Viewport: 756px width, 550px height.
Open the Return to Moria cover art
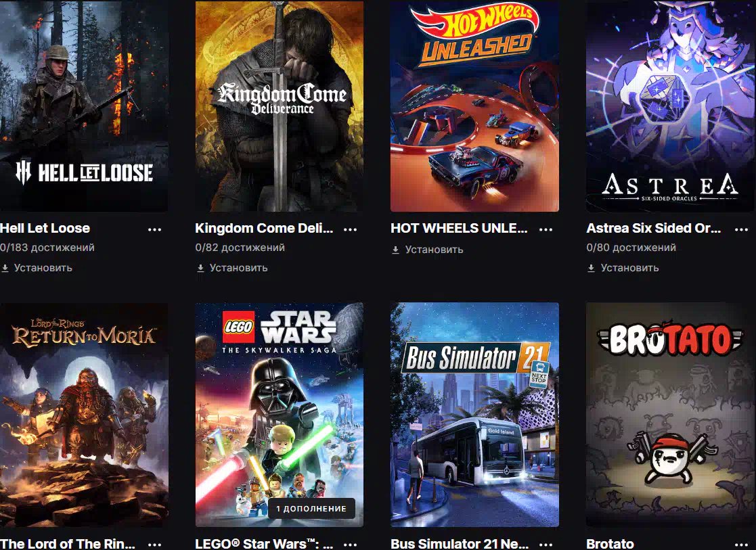[84, 415]
